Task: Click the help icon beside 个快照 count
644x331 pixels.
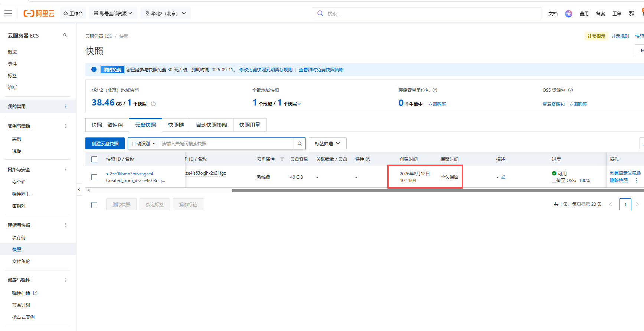Action: pyautogui.click(x=153, y=104)
